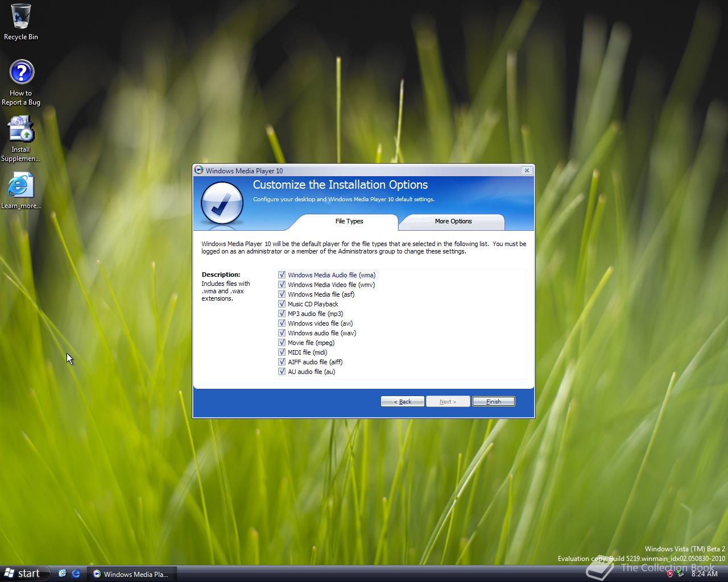Open the Install Supplemental desktop icon
Image resolution: width=728 pixels, height=582 pixels.
(21, 139)
